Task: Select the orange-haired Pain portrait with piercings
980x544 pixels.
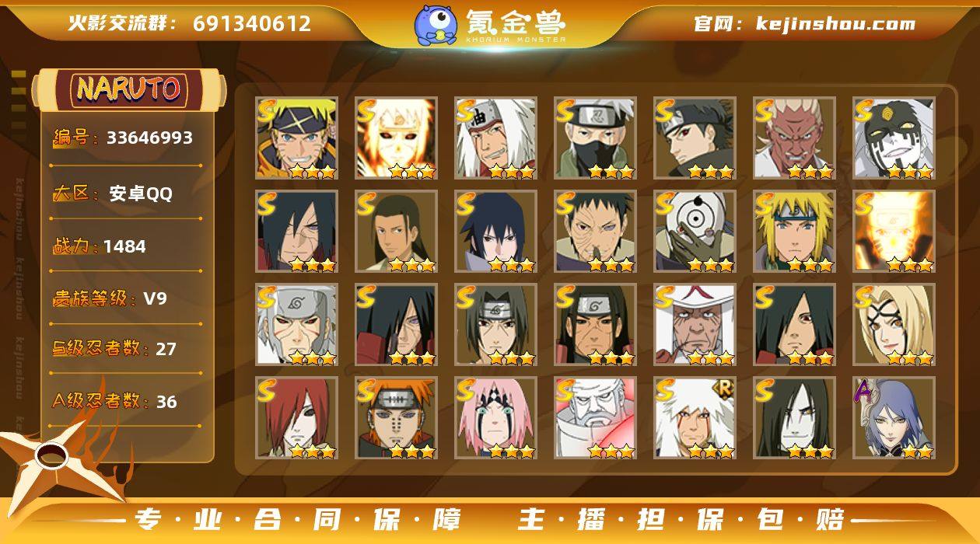Action: 396,418
